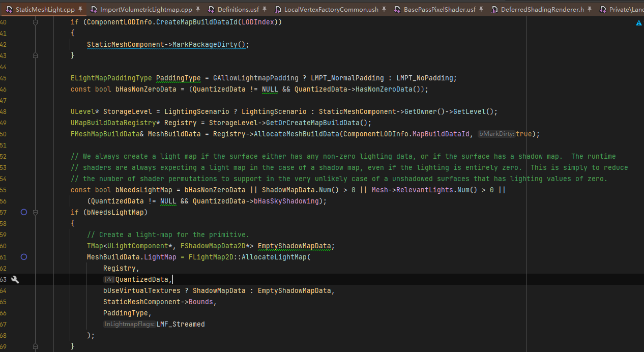Screen dimensions: 644x352
Task: Click the pin icon on Definitions.usf tab
Action: tap(264, 9)
